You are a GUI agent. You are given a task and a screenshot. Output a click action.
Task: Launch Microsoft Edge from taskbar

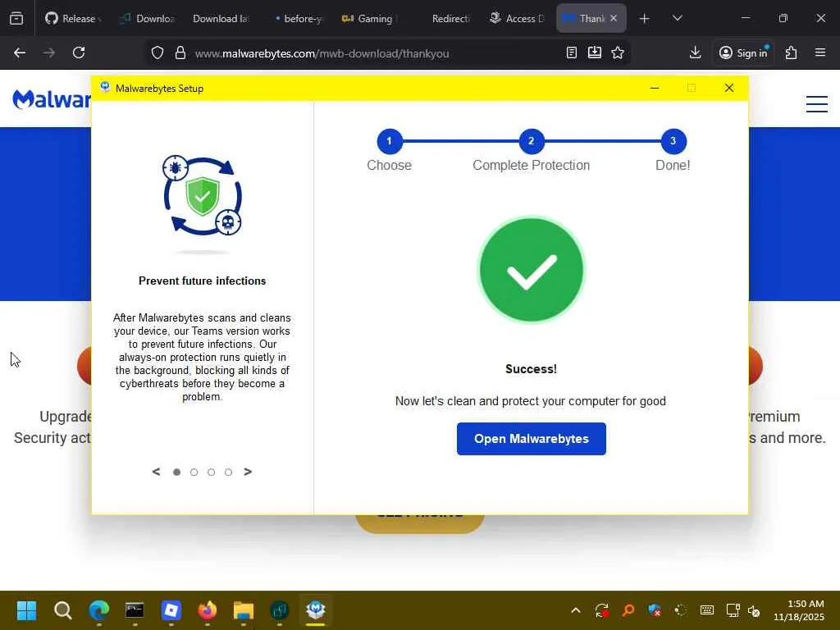[99, 610]
